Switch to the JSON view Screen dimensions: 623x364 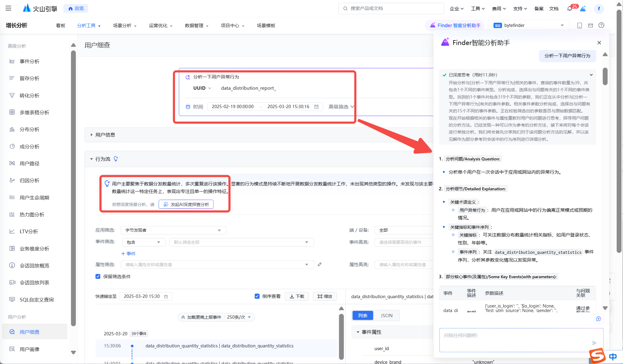tap(386, 315)
